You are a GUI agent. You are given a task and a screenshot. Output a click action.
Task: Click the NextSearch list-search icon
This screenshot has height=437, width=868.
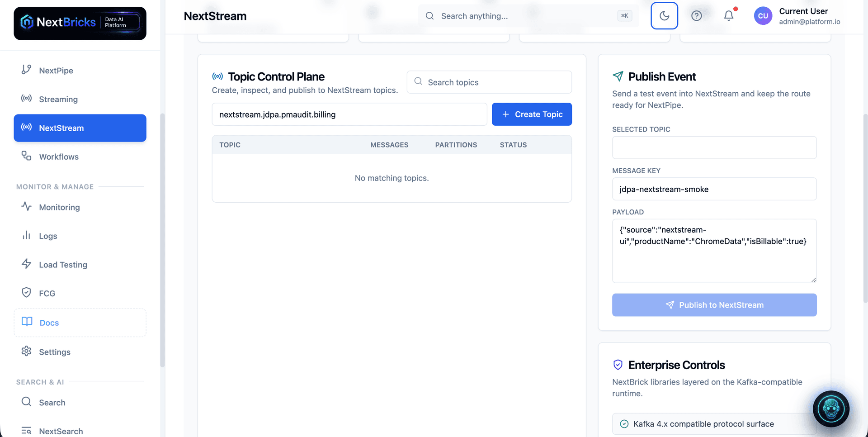pos(26,431)
